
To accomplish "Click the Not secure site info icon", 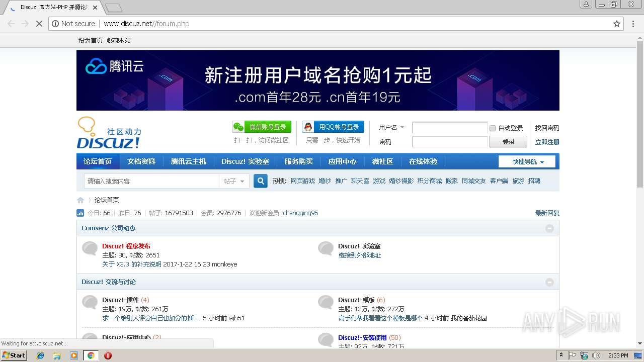I will point(55,24).
